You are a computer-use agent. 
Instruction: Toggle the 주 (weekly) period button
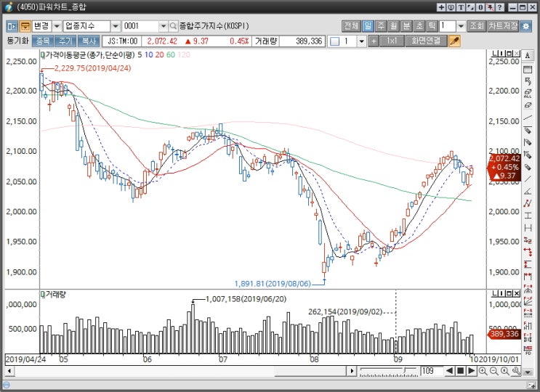[381, 26]
